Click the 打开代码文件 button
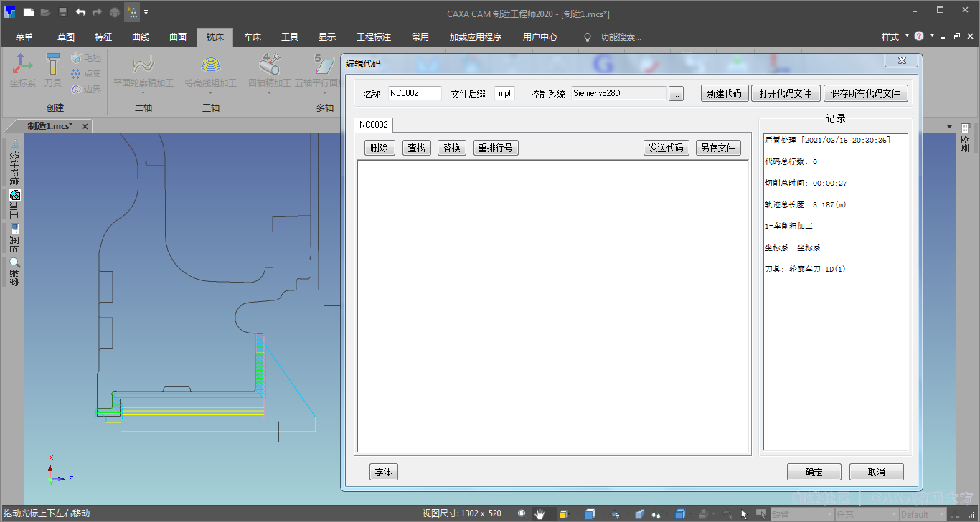The height and width of the screenshot is (522, 980). [785, 93]
